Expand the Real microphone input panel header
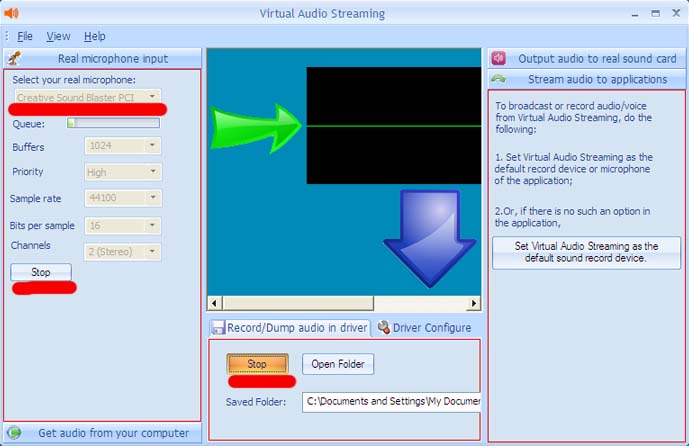 102,58
